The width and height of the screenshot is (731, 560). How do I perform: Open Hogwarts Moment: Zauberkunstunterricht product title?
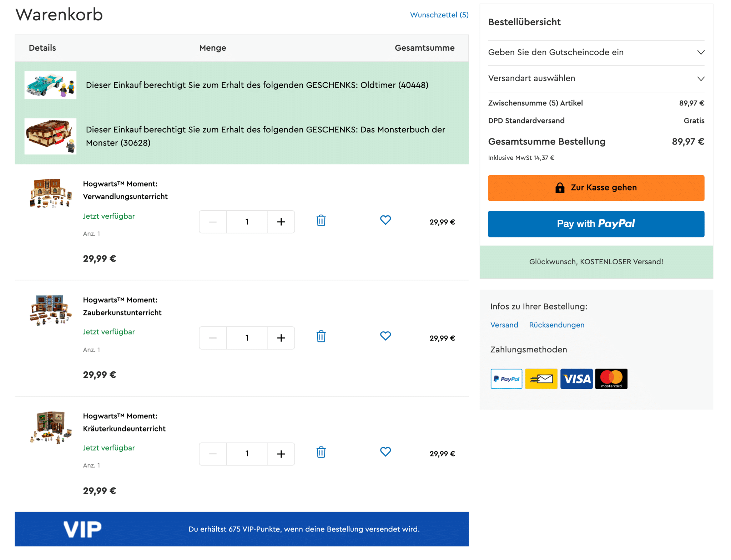click(x=122, y=306)
